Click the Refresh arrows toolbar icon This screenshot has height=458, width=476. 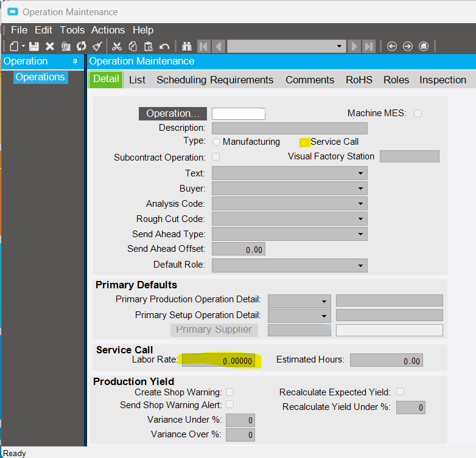pyautogui.click(x=82, y=46)
